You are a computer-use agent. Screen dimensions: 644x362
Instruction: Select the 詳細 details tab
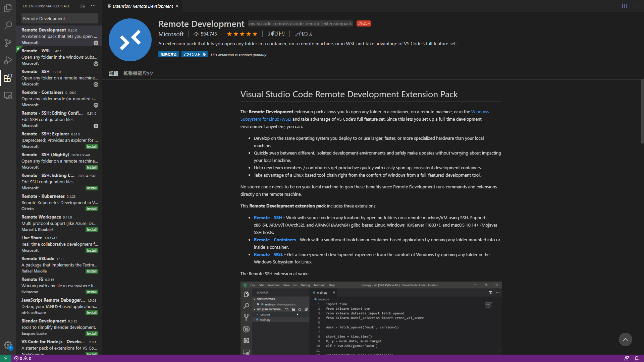113,73
